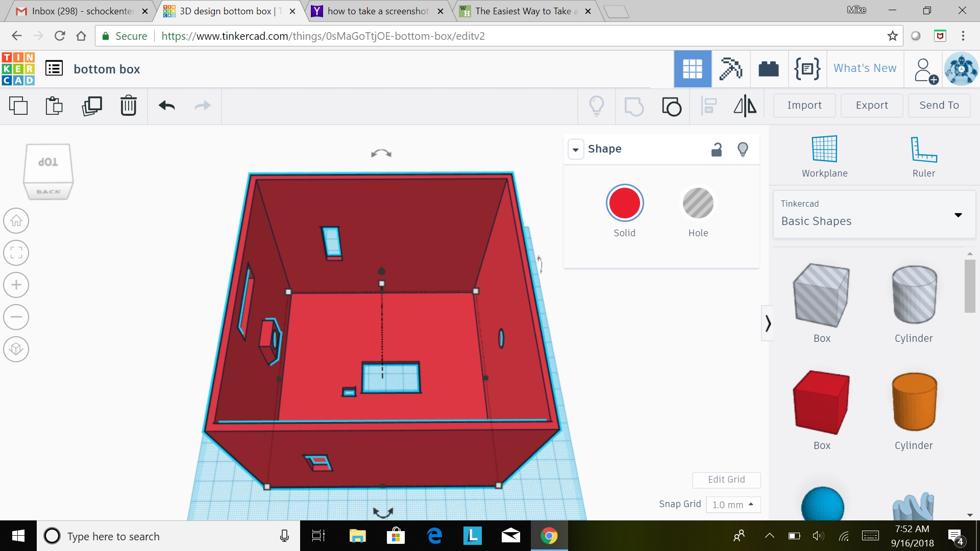
Task: Click Show all lightbulb toolbar icon
Action: click(597, 106)
